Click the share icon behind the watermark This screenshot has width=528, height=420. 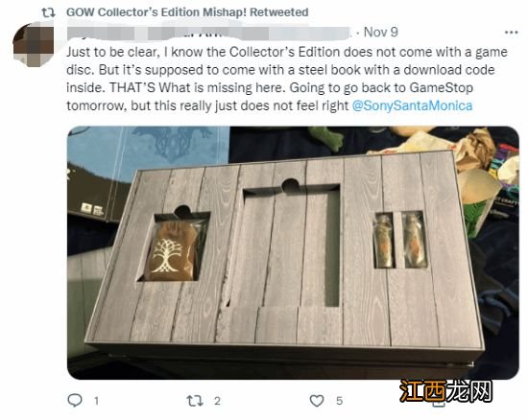coord(439,401)
